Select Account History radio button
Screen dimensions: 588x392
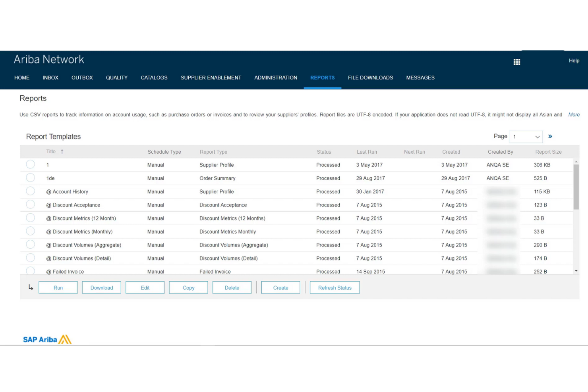30,191
